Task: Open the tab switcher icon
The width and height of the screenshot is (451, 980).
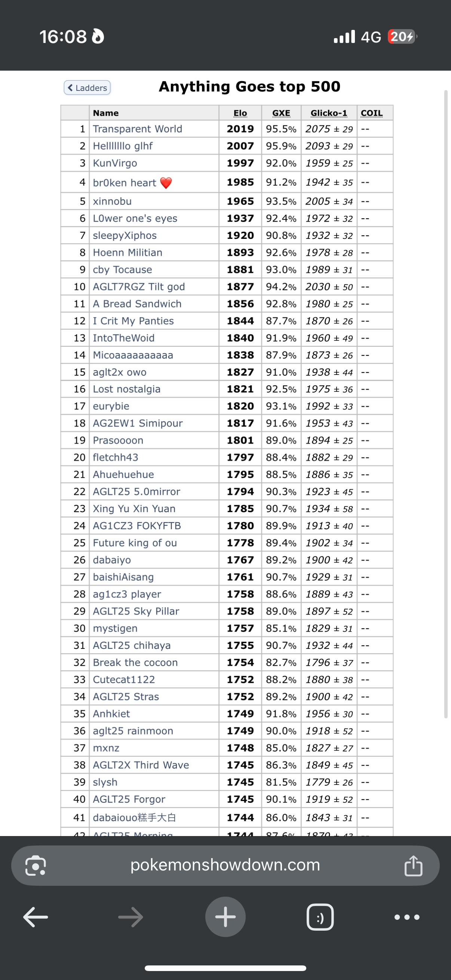Action: (320, 917)
